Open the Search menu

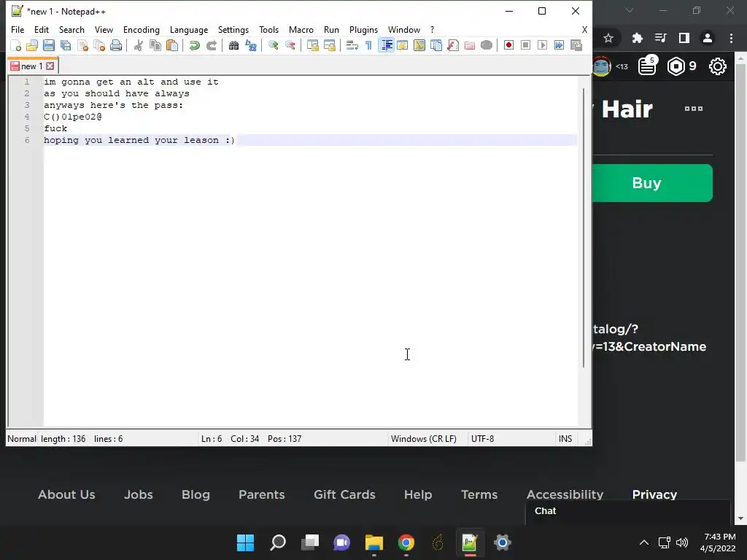(71, 29)
